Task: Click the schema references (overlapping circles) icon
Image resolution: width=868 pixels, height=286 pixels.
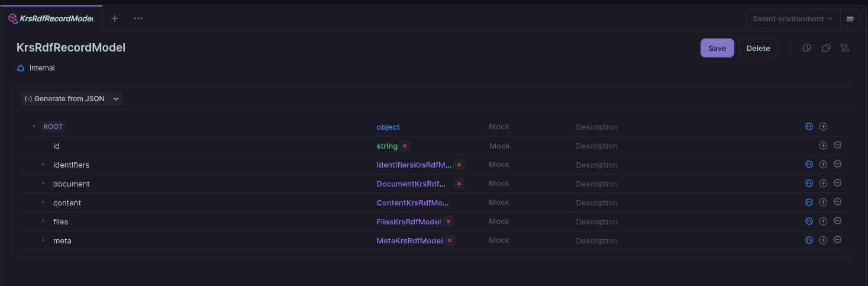Action: (825, 48)
